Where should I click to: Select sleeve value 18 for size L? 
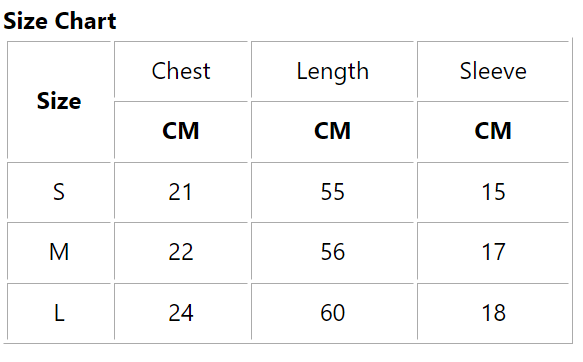click(x=493, y=312)
